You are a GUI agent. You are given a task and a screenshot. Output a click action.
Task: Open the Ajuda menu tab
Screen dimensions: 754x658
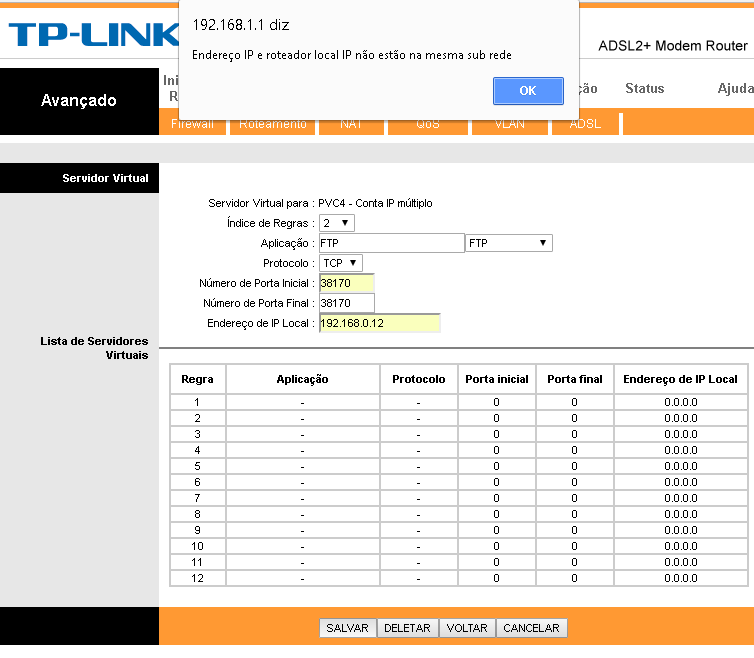click(x=735, y=89)
